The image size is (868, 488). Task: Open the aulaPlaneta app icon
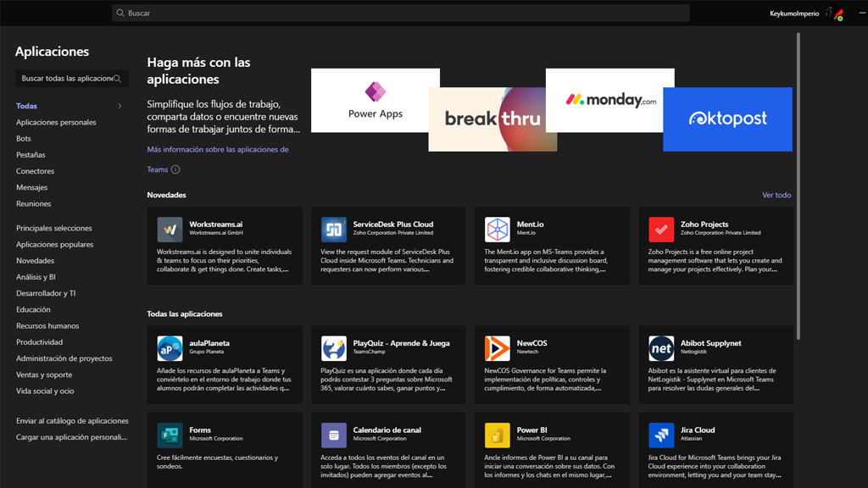click(170, 348)
